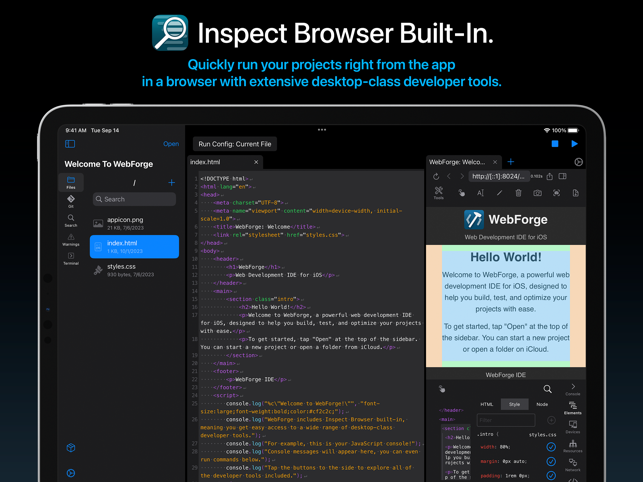The height and width of the screenshot is (482, 643).
Task: Open the browser Tools menu
Action: [439, 193]
